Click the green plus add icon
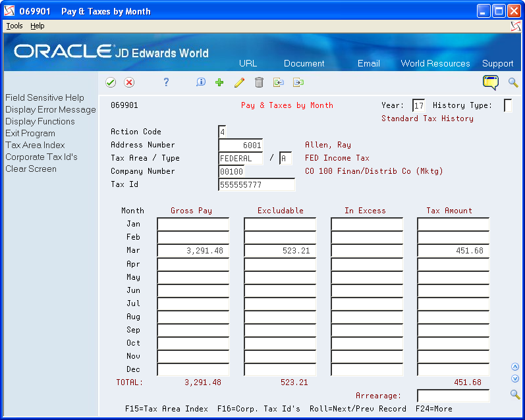 point(219,82)
